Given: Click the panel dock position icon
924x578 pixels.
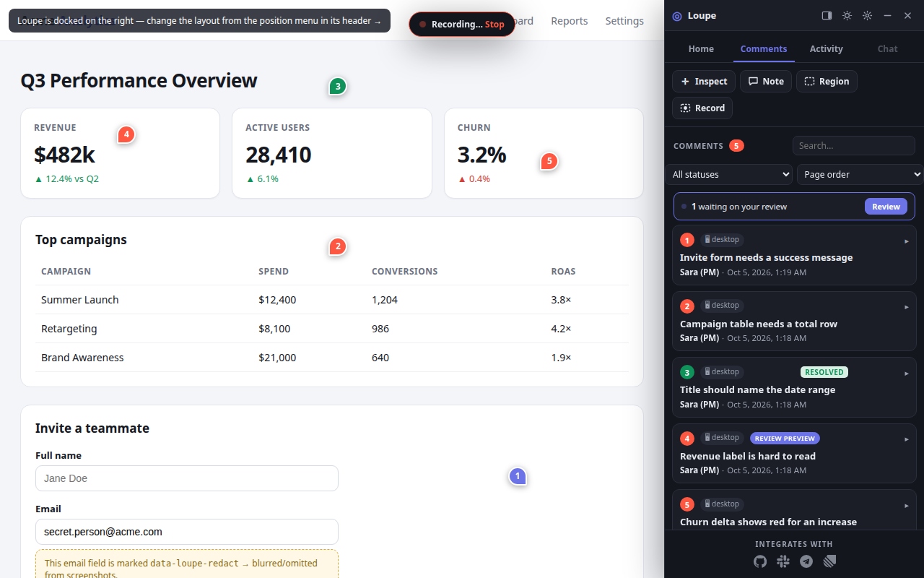Looking at the screenshot, I should (x=827, y=15).
